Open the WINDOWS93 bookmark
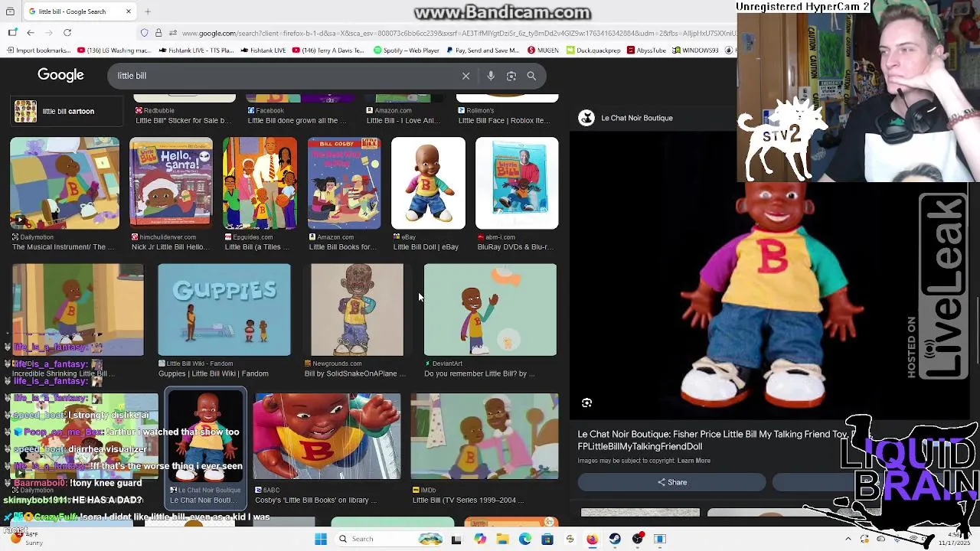The height and width of the screenshot is (551, 980). tap(697, 51)
